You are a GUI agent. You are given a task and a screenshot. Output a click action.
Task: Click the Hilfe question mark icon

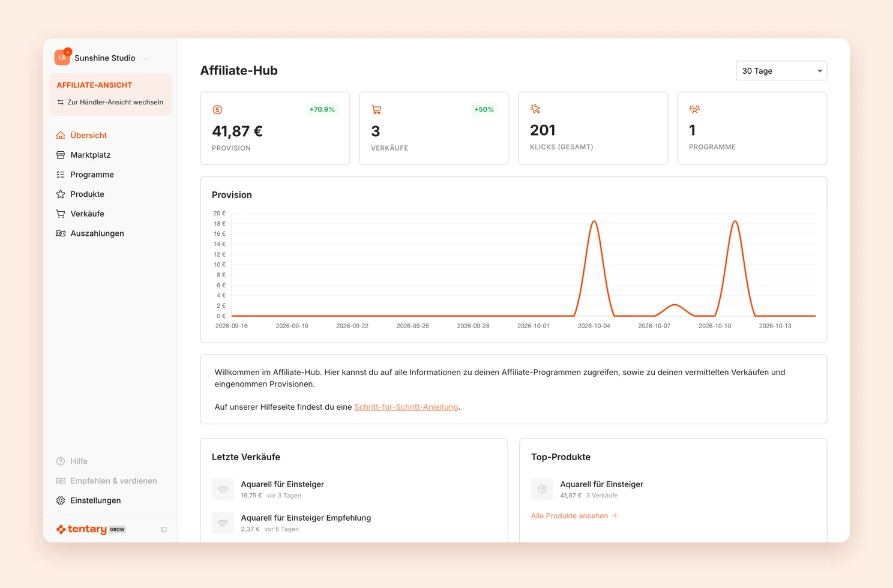tap(61, 461)
